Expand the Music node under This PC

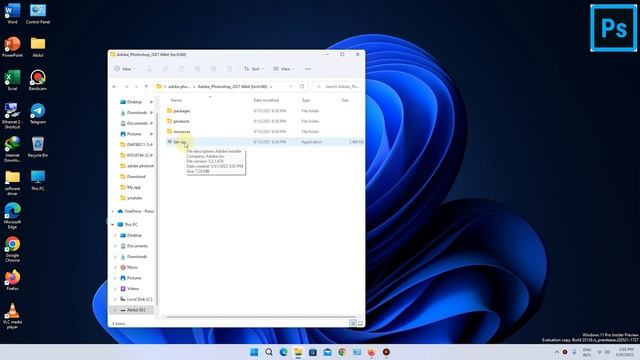pos(116,267)
